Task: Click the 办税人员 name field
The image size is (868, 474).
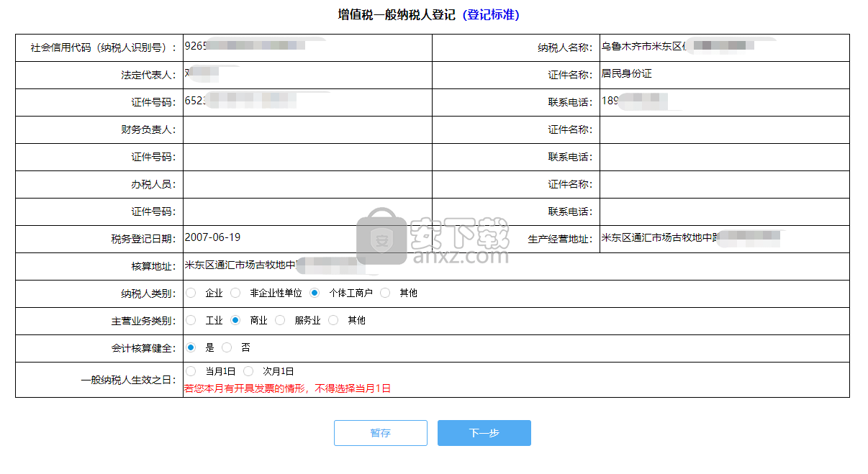Action: [307, 185]
